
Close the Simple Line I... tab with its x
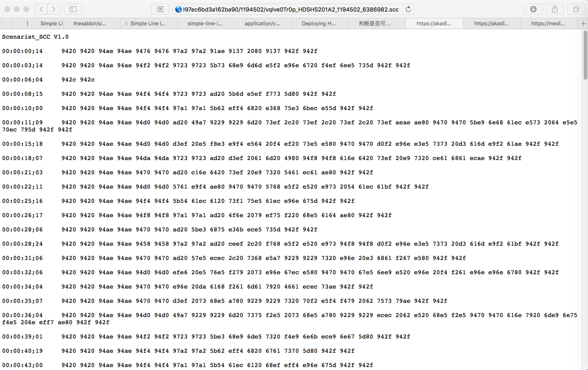click(x=126, y=23)
